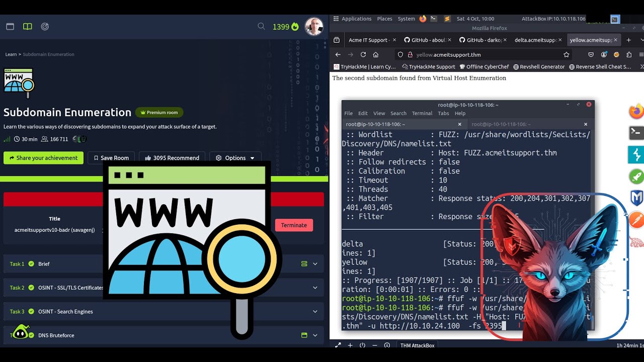Image resolution: width=644 pixels, height=362 pixels.
Task: List all Firefox tabs dropdown
Action: click(x=641, y=40)
